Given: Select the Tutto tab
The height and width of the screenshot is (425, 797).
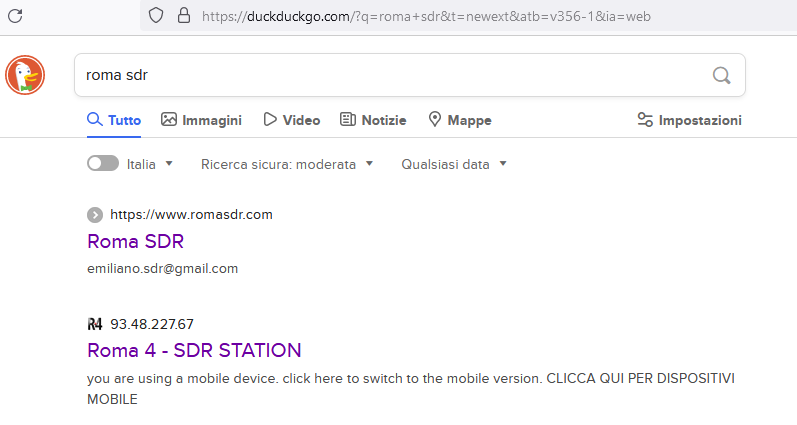Looking at the screenshot, I should click(x=114, y=120).
